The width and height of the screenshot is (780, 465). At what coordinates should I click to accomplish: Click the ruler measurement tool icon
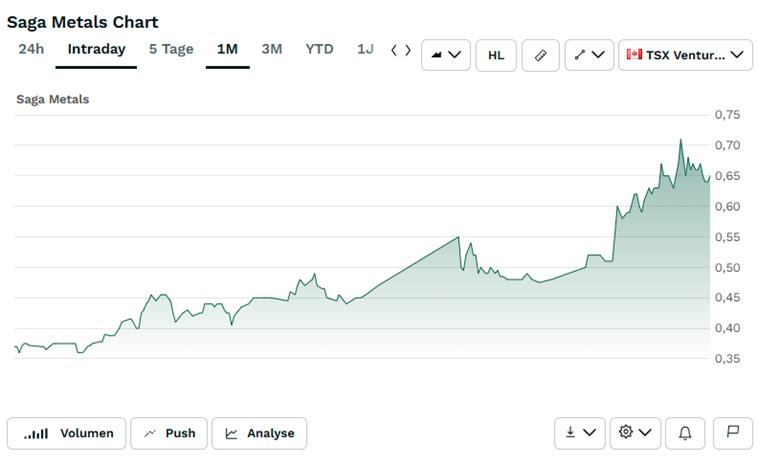pyautogui.click(x=540, y=55)
